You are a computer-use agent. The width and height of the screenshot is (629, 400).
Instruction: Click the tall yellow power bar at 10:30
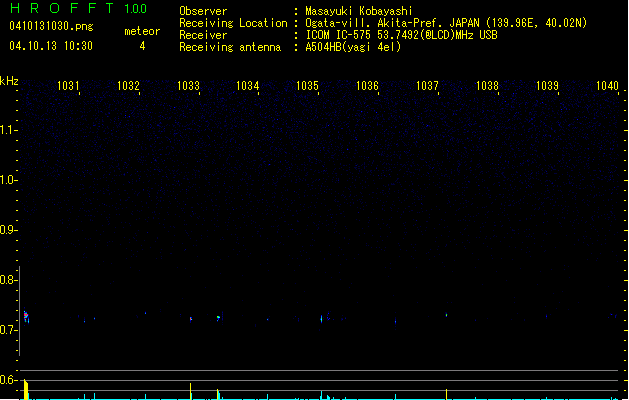(x=26, y=389)
